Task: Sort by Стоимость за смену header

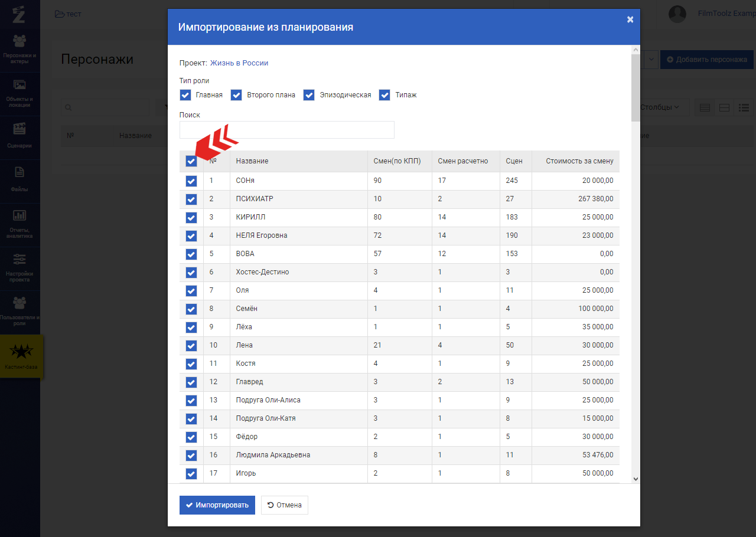Action: click(576, 161)
